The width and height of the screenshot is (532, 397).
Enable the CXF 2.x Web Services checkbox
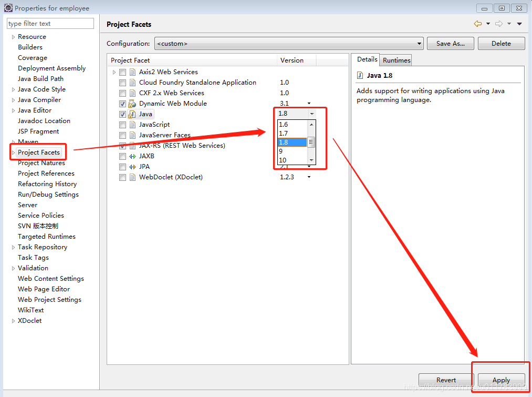click(x=122, y=94)
